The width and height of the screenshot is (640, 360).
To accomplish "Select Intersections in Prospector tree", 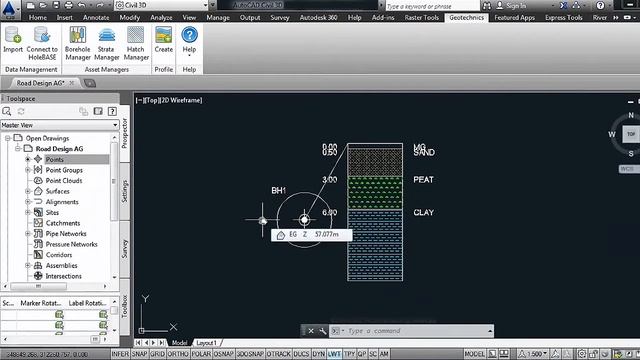I will [x=64, y=276].
